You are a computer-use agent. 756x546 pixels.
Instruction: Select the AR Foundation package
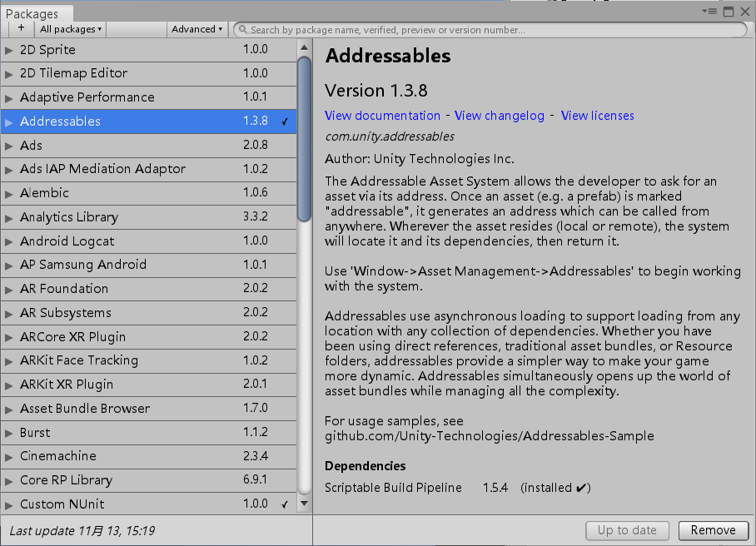pyautogui.click(x=148, y=289)
